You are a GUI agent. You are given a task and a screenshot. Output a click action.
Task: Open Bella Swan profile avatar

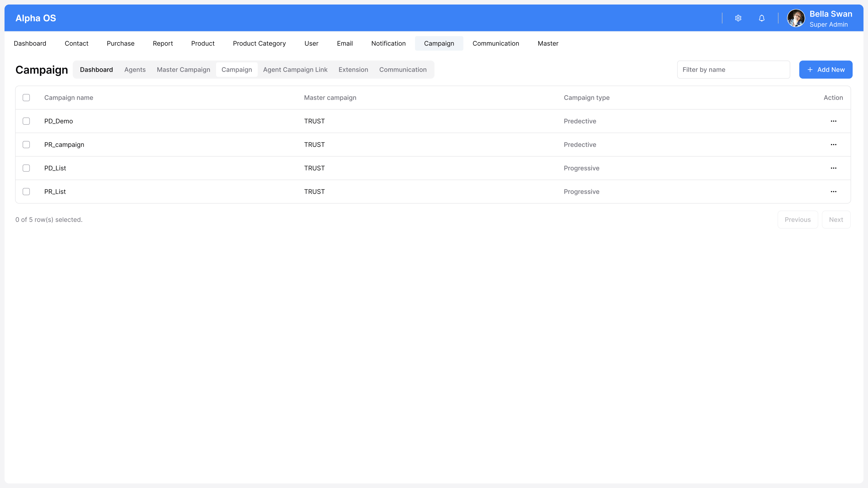(796, 18)
